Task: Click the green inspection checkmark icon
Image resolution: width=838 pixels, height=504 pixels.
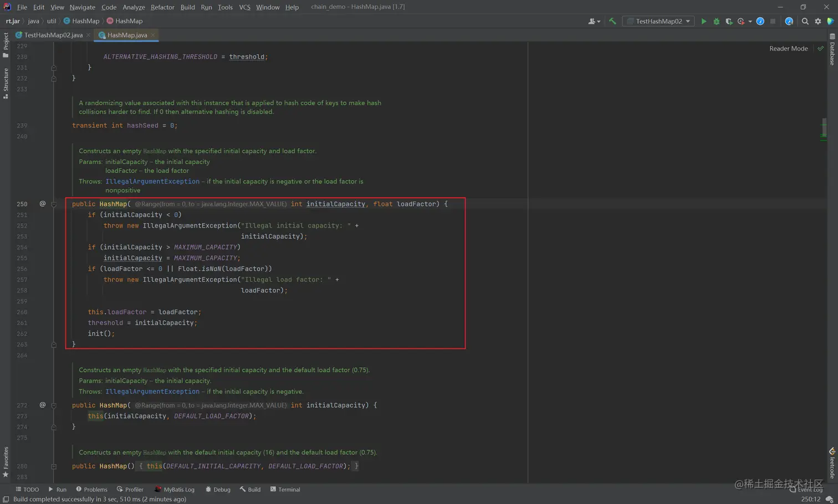Action: pos(820,49)
